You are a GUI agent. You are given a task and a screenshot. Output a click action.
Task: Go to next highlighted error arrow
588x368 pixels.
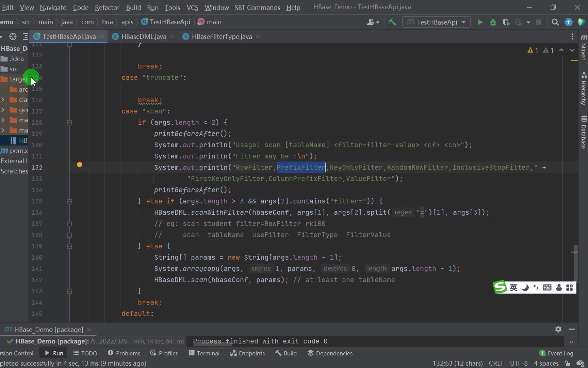[572, 50]
